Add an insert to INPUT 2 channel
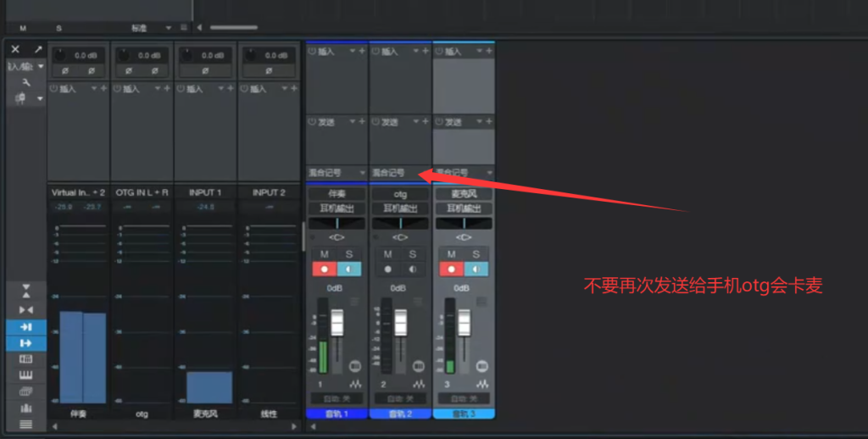This screenshot has height=439, width=868. [x=294, y=89]
